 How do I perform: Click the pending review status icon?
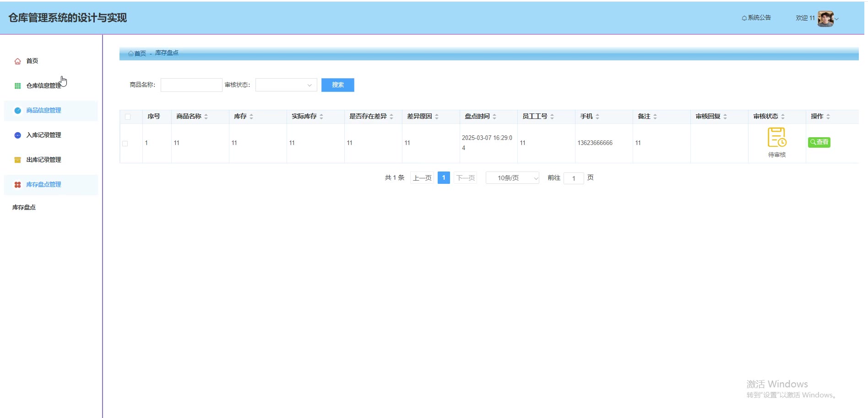coord(776,137)
